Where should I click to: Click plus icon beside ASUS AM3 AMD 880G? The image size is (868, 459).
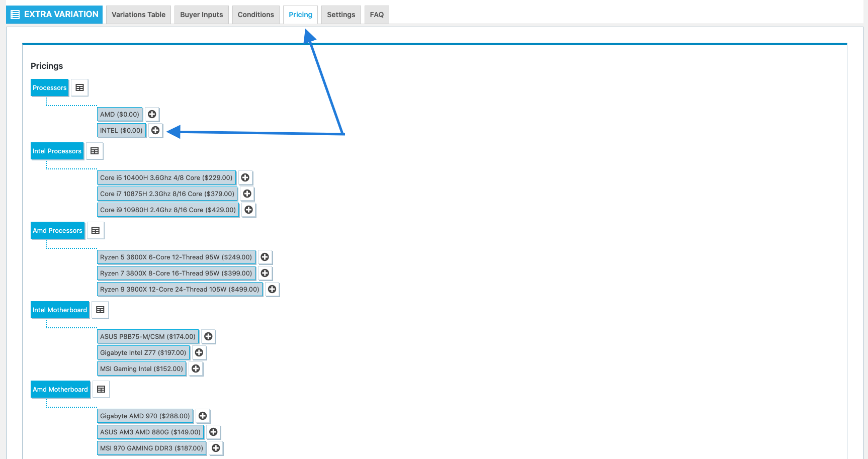213,432
